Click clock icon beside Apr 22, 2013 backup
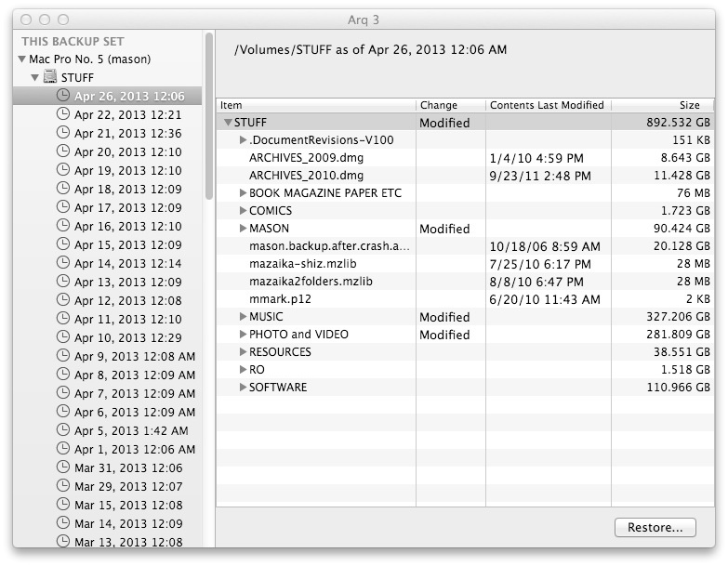 pyautogui.click(x=63, y=114)
